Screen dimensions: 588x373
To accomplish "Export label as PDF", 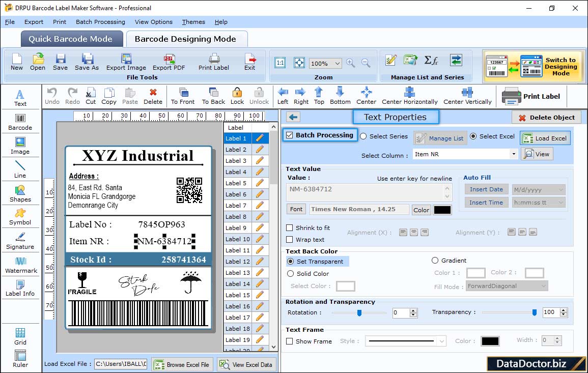I will [x=169, y=62].
